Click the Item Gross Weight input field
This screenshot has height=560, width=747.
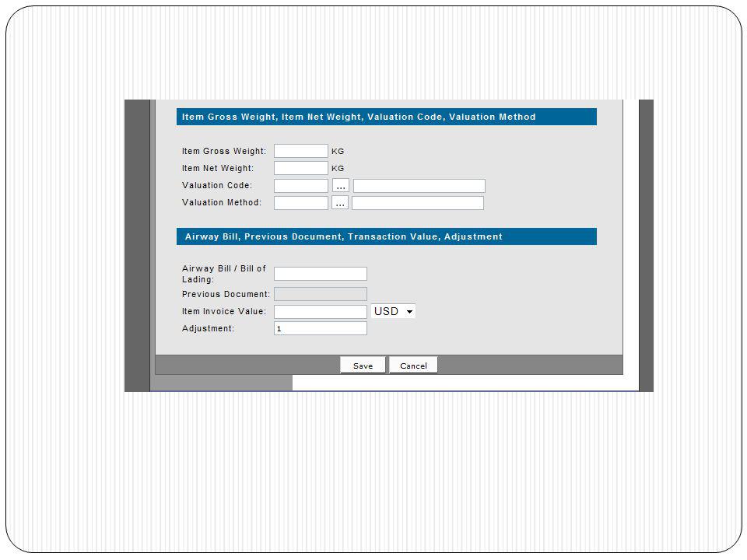(x=300, y=151)
